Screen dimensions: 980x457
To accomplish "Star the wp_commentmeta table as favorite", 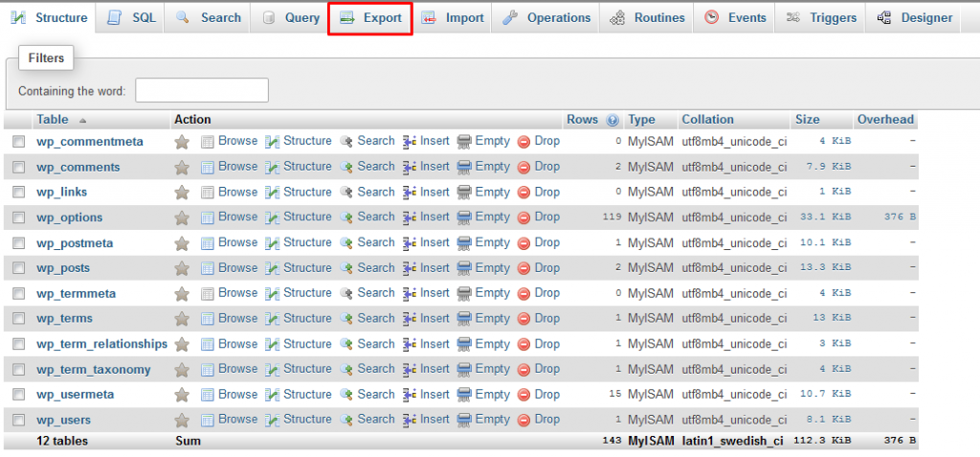I will pos(182,142).
